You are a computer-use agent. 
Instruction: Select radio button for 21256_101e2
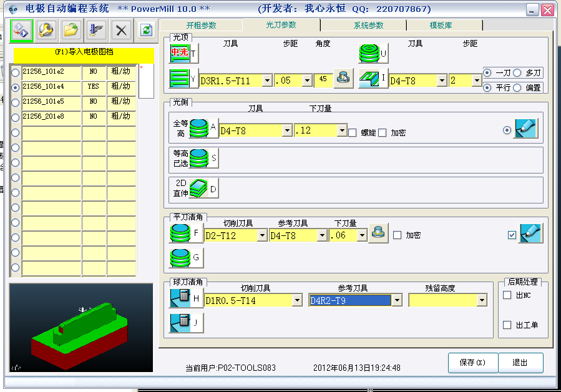click(x=16, y=72)
